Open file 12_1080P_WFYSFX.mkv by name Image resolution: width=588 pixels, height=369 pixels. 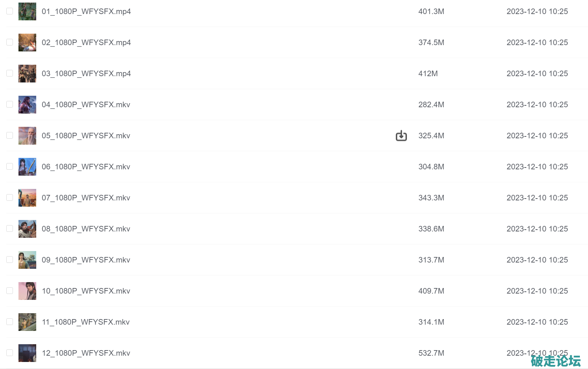tap(86, 353)
